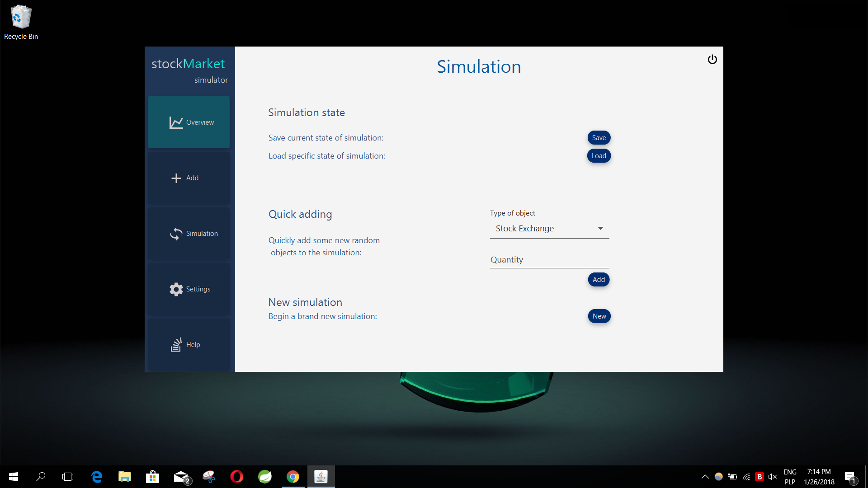Click Add button under Quantity field
This screenshot has width=868, height=488.
coord(599,280)
